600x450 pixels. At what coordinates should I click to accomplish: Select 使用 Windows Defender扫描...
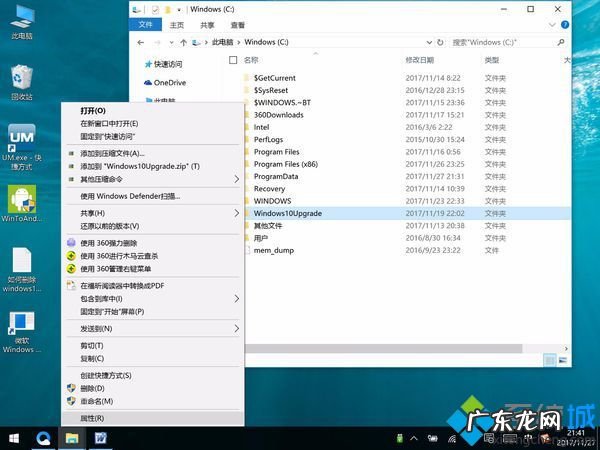point(153,196)
